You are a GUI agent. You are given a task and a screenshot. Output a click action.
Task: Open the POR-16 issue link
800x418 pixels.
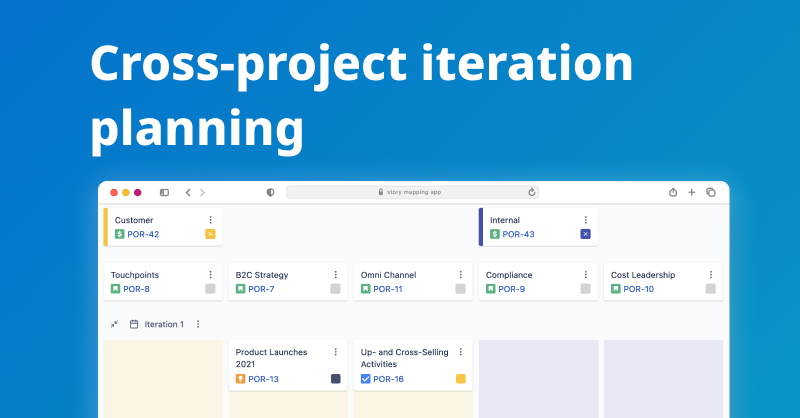388,379
